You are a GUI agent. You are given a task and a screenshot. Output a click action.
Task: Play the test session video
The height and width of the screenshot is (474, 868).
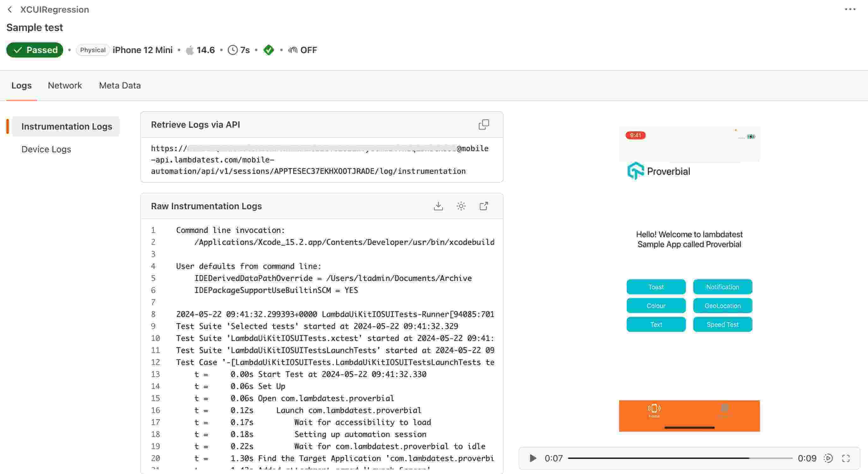pos(533,458)
